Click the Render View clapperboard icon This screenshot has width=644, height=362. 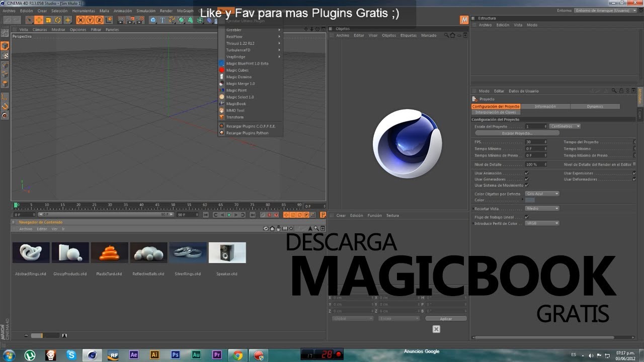[121, 20]
